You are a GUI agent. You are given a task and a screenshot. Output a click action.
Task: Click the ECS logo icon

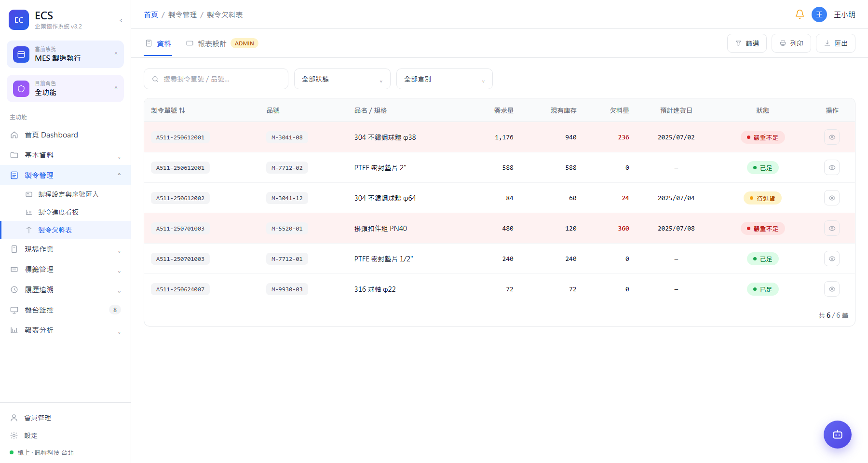point(19,20)
